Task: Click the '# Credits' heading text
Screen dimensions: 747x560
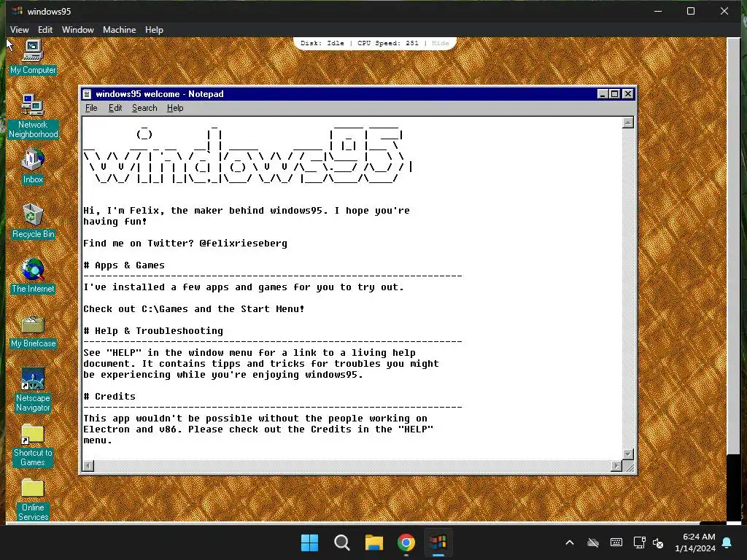Action: (109, 397)
